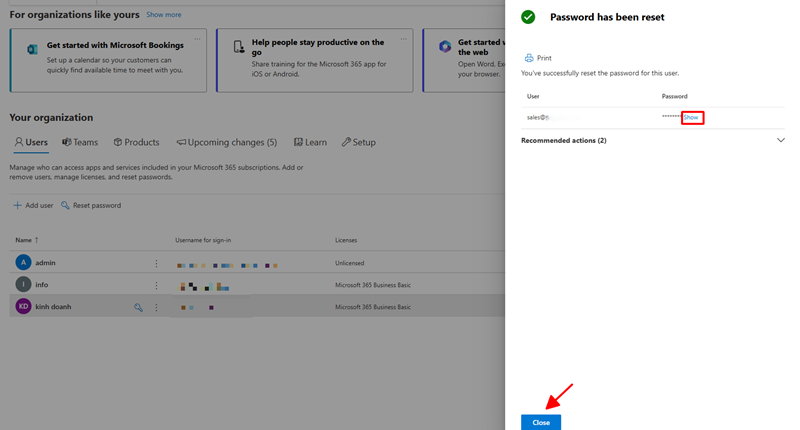Screen dimensions: 800x430
Task: Open more options for info user
Action: click(156, 285)
